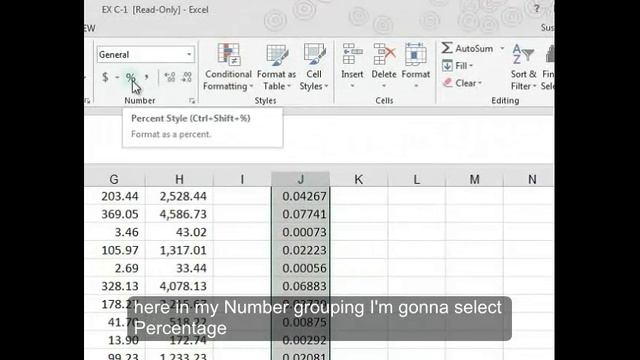Select cell containing 328.13

coord(115,286)
